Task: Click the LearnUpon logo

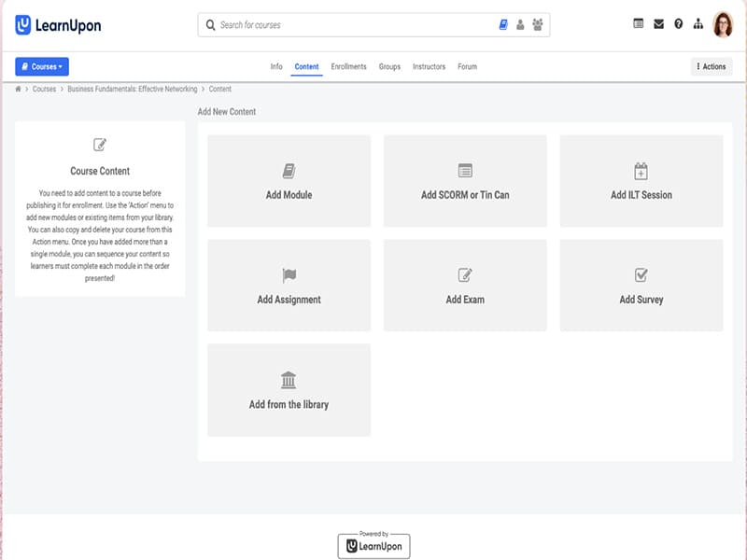Action: 60,24
